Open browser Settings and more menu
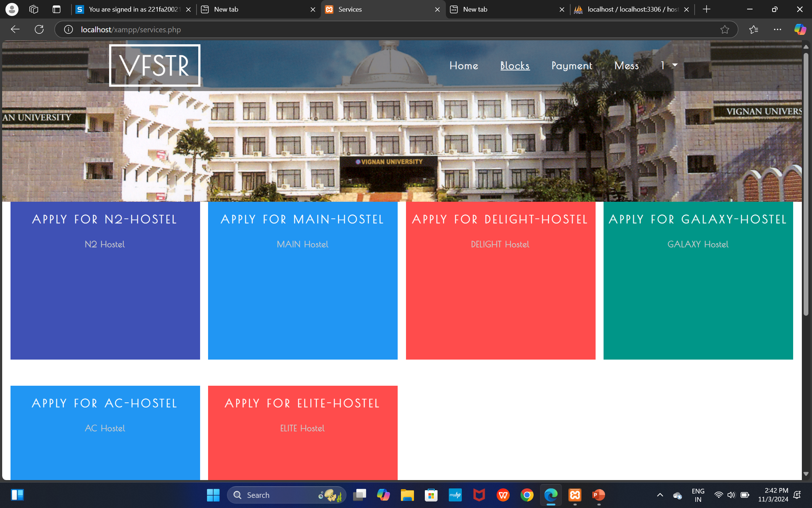The height and width of the screenshot is (508, 812). [778, 29]
